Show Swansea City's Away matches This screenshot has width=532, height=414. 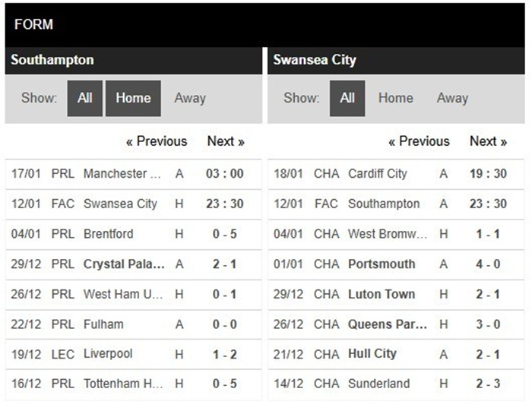(x=452, y=98)
